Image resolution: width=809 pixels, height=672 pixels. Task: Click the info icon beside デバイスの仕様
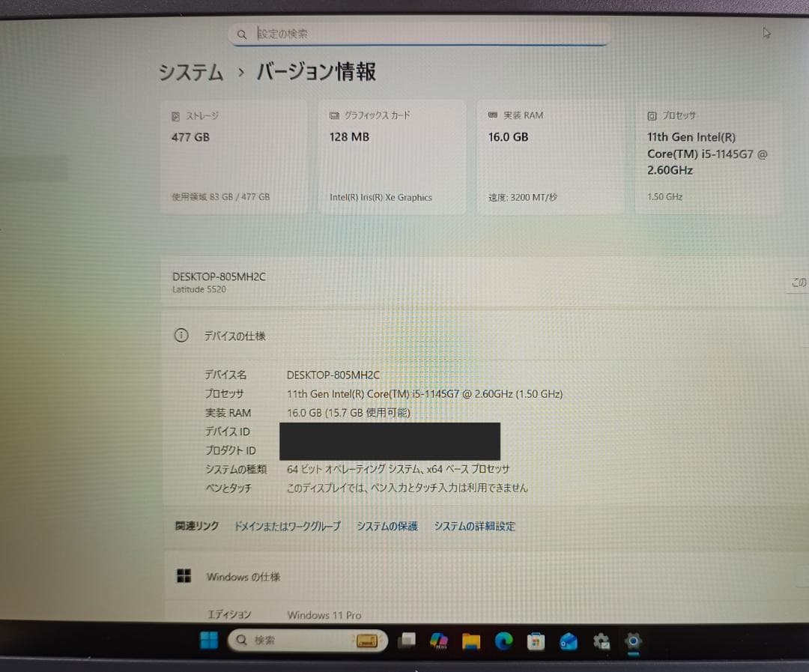pos(181,336)
